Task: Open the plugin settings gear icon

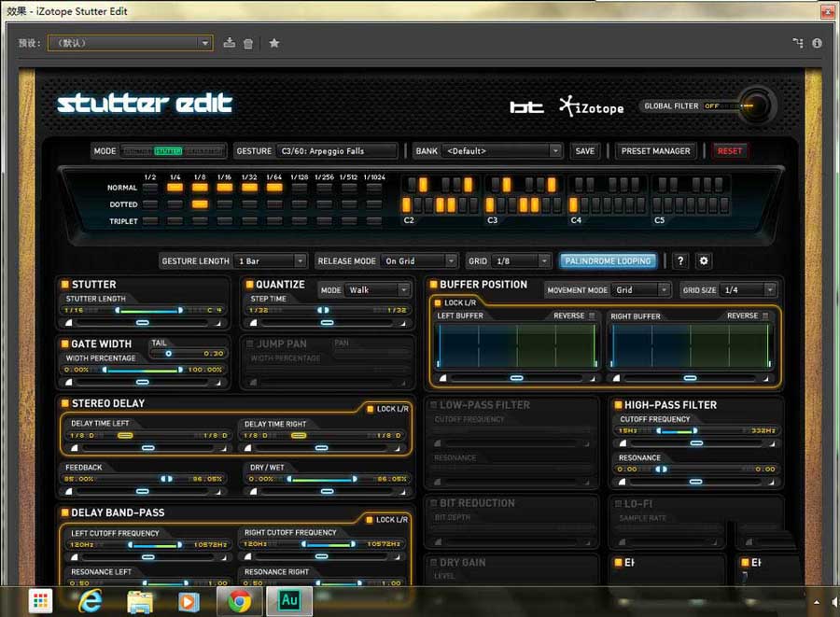Action: (x=704, y=261)
